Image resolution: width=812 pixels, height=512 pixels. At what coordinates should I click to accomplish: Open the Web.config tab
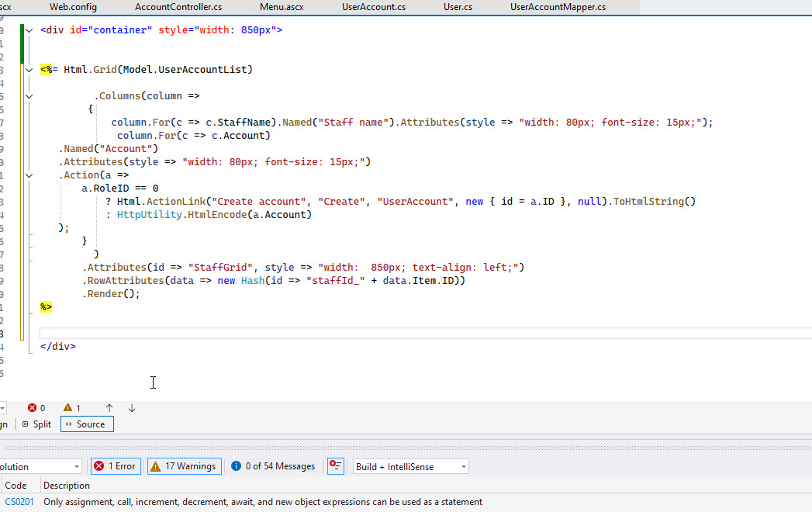tap(73, 7)
